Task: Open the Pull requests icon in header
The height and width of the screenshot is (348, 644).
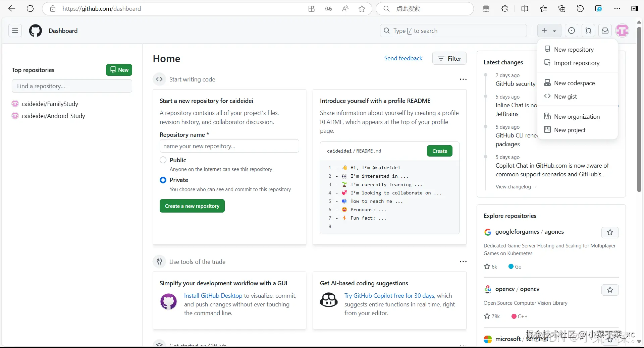Action: pos(588,31)
